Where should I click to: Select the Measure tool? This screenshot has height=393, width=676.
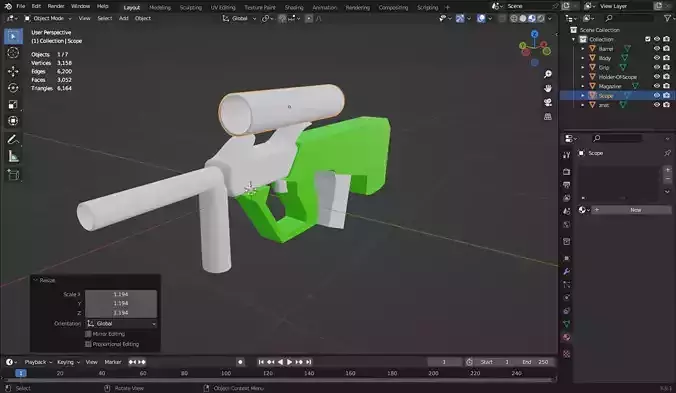[13, 157]
